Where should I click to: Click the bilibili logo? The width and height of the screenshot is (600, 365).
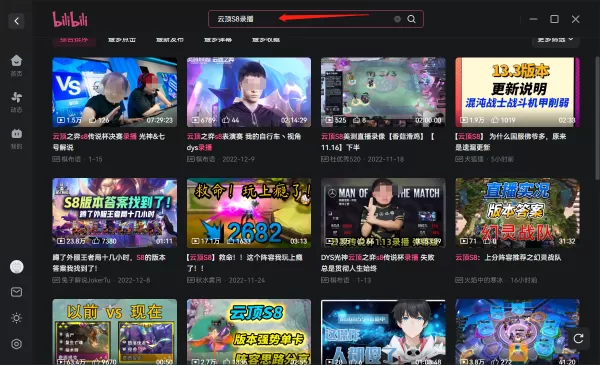[x=70, y=19]
